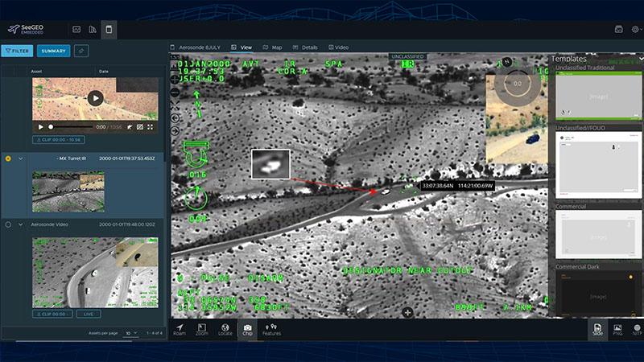Select the Zoom tool

(x=202, y=330)
